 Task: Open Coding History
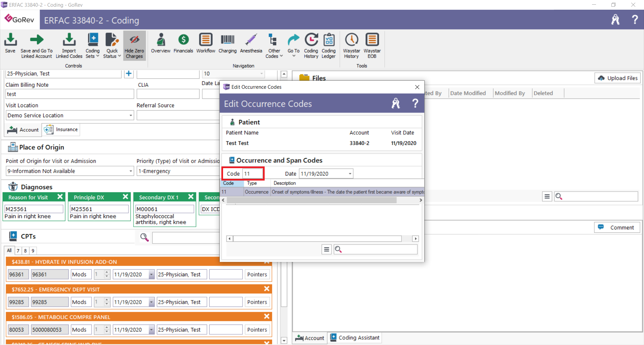311,46
